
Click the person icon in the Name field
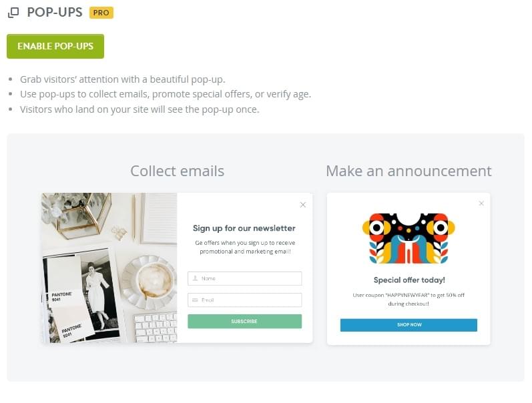tap(195, 278)
